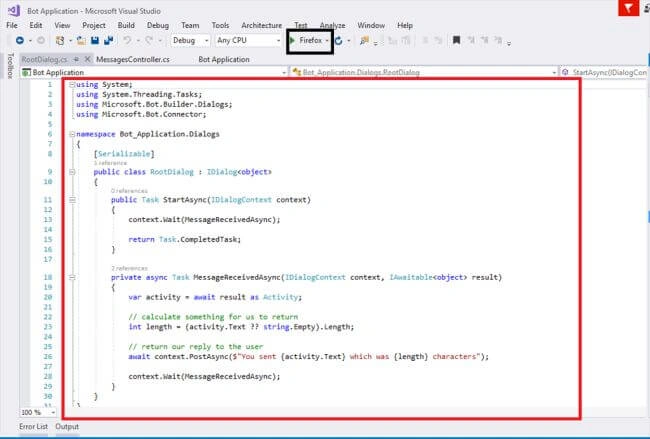Click the bookmark toggle icon in toolbar
The image size is (650, 439).
click(456, 40)
